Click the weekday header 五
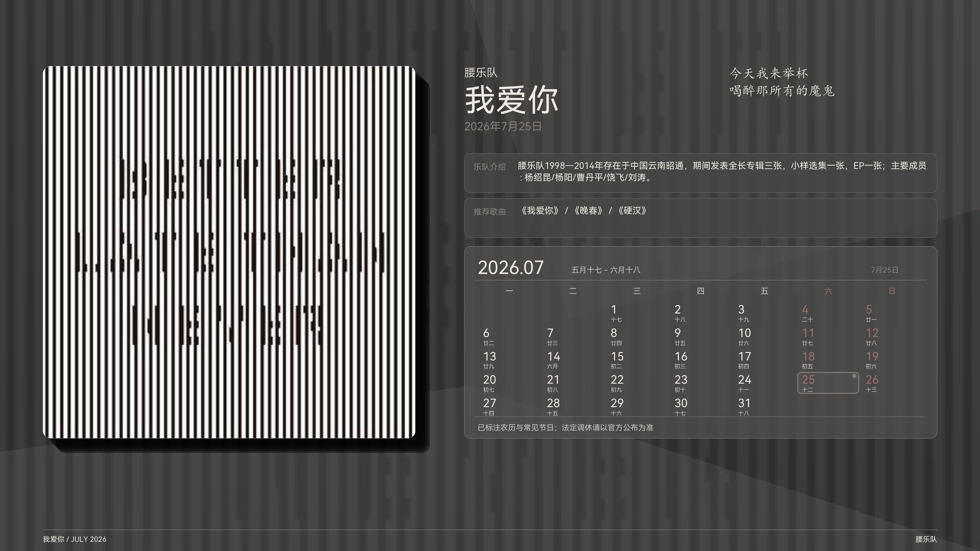The width and height of the screenshot is (980, 551). [x=764, y=291]
